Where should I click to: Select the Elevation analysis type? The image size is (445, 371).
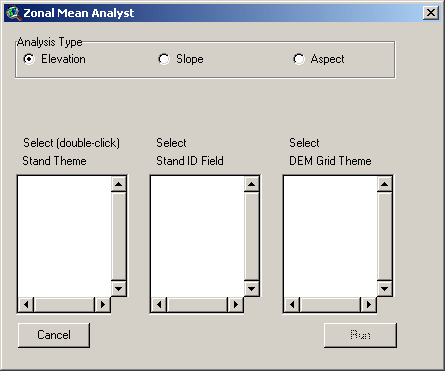pos(29,59)
